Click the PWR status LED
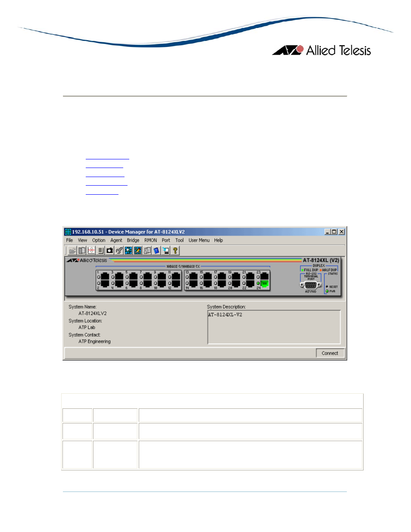411x532 pixels. click(x=327, y=291)
